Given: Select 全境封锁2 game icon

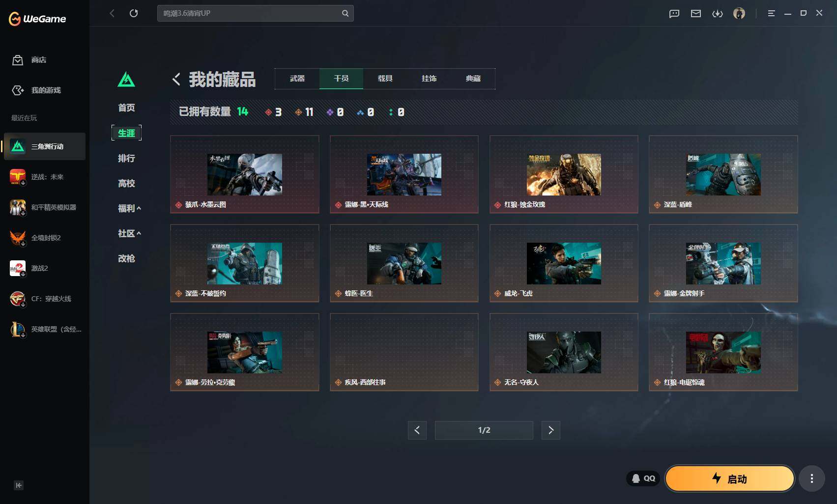Looking at the screenshot, I should (x=18, y=238).
